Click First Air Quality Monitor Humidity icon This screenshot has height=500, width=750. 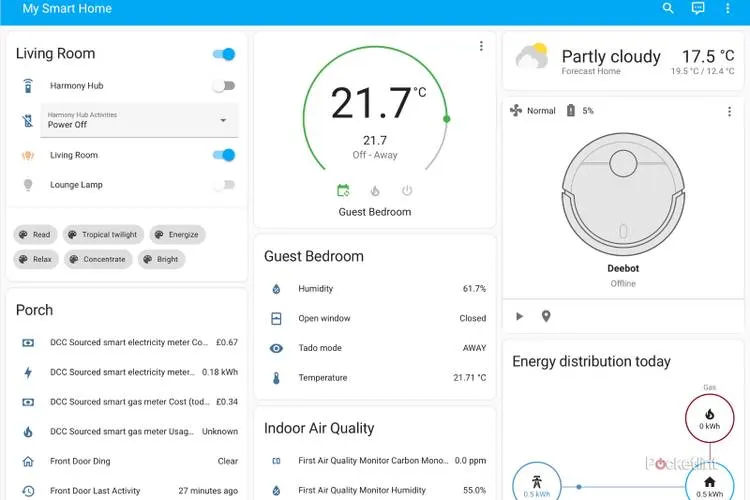tap(276, 490)
